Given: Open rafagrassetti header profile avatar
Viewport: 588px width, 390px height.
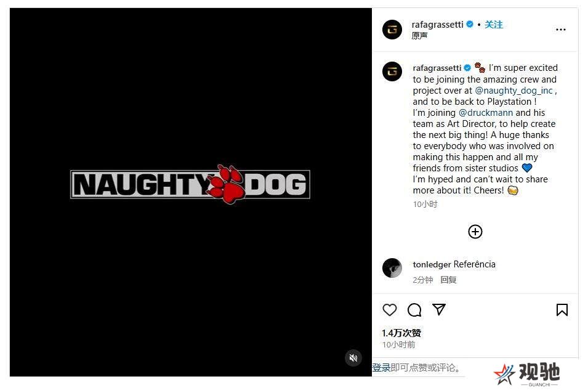Looking at the screenshot, I should click(392, 30).
